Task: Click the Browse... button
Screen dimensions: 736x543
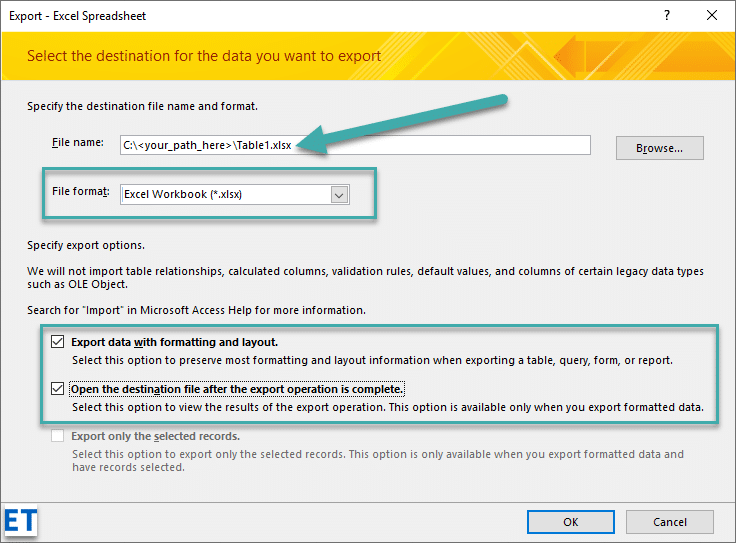Action: coord(659,148)
